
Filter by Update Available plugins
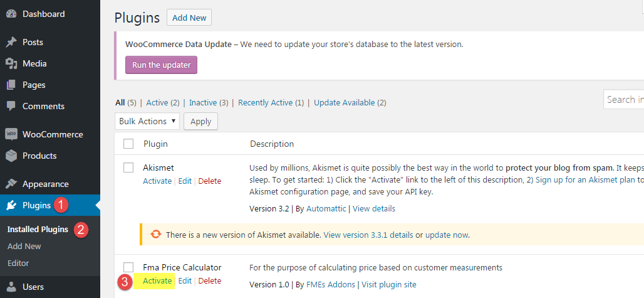345,103
